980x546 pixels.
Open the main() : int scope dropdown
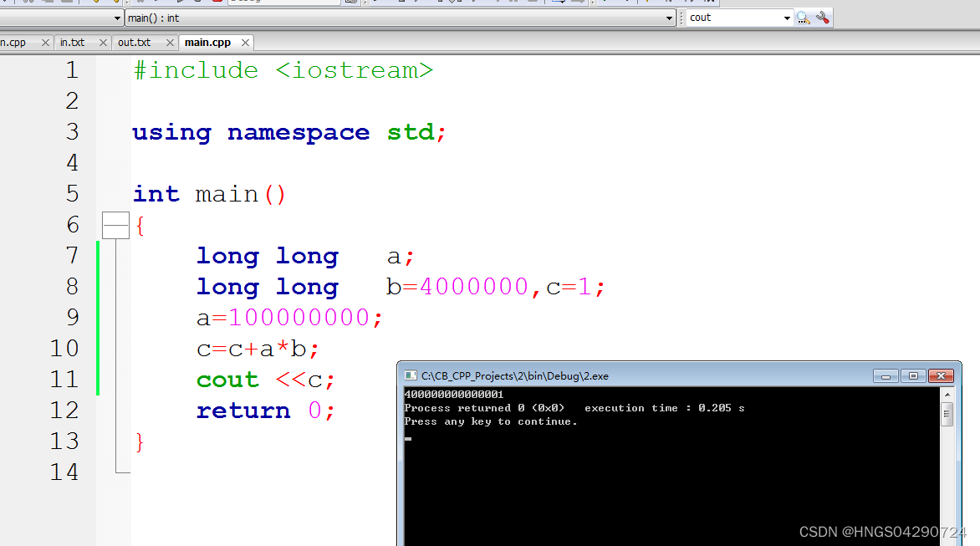(667, 18)
